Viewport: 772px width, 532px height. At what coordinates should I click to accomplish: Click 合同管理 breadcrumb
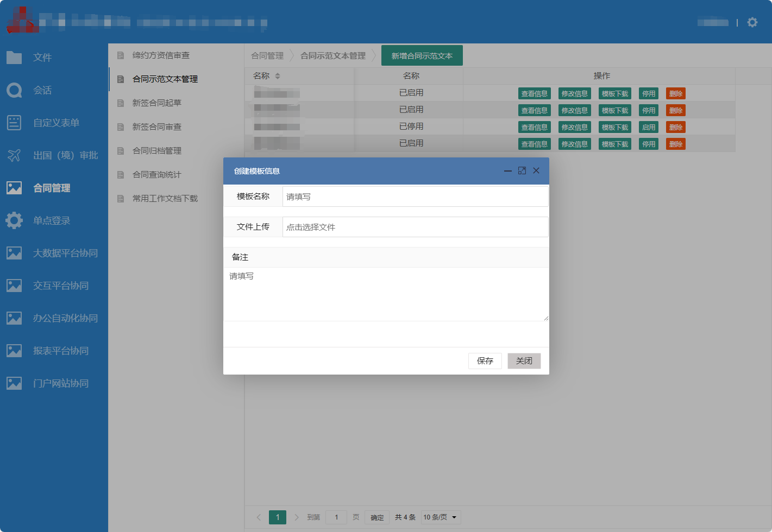[267, 56]
